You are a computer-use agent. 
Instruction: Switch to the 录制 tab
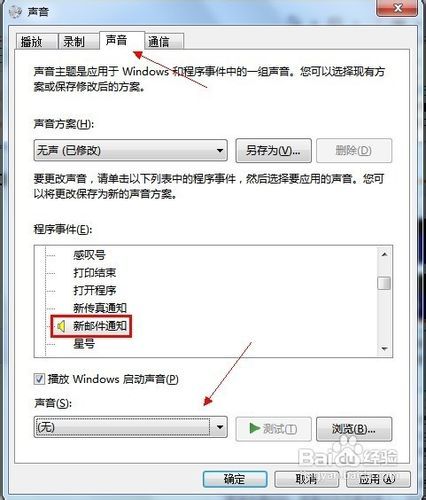point(74,42)
